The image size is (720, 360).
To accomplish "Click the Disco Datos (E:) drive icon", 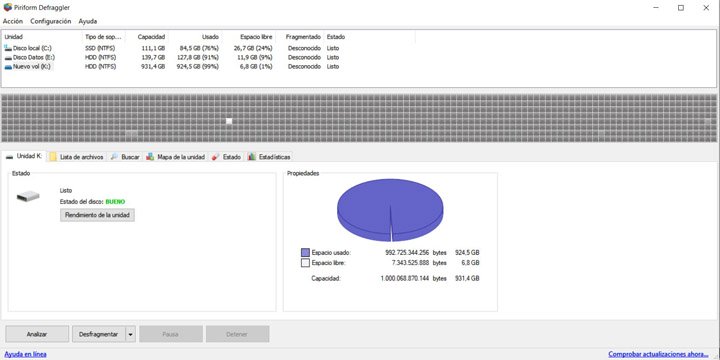I will 8,57.
